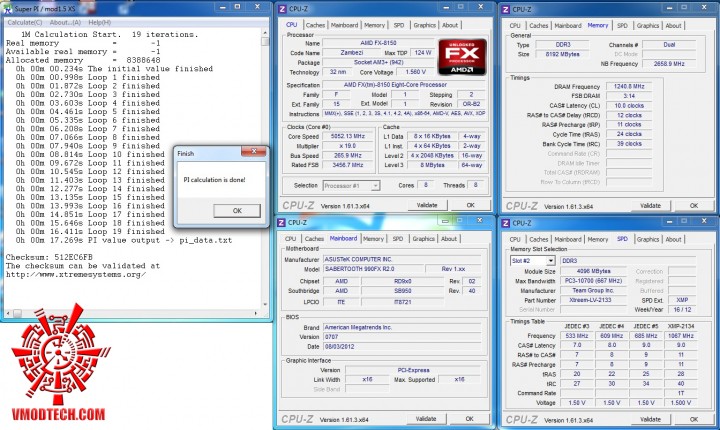
Task: Select CPU tab in CPU-Z Memory window
Action: coord(515,26)
